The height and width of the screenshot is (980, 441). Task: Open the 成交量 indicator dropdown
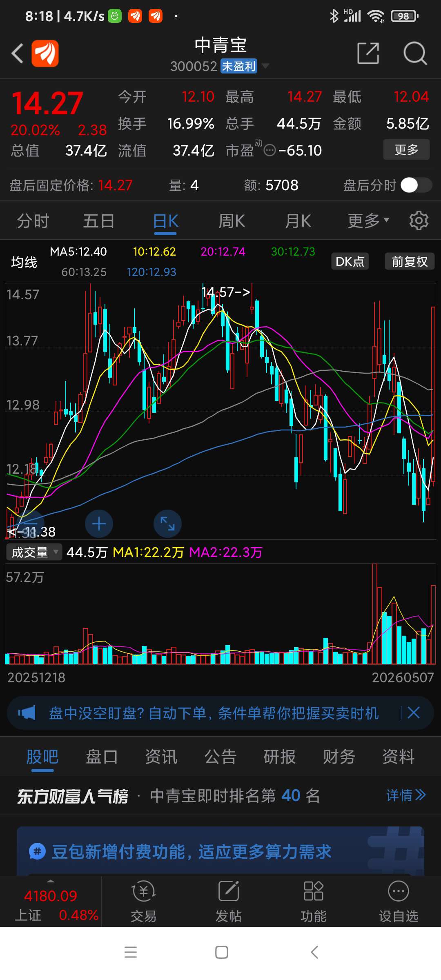[34, 552]
